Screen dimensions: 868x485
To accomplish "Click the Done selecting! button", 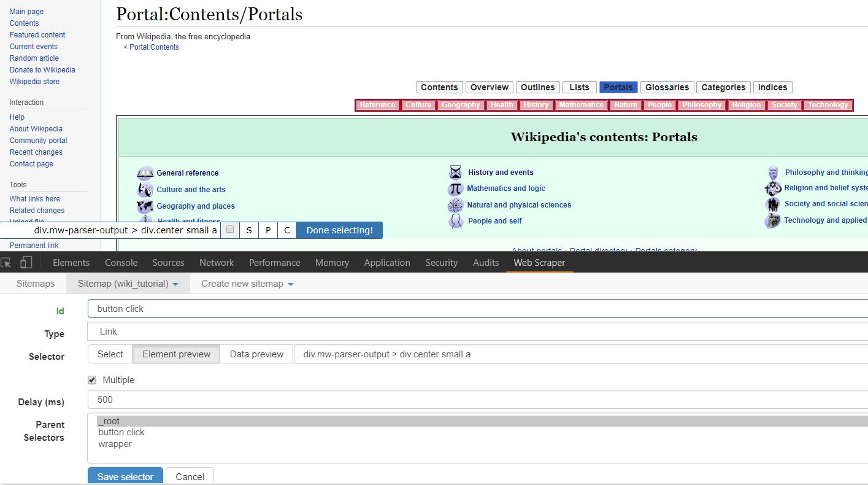I will point(339,230).
